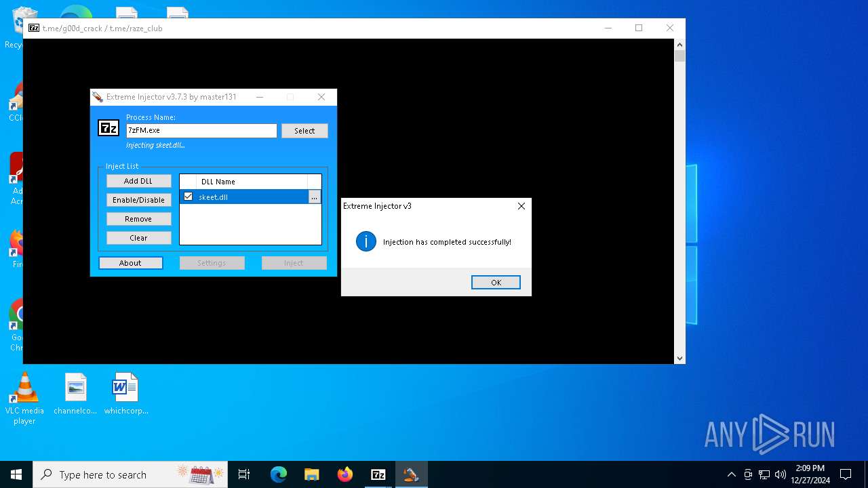Select the Recycle Bin desktop icon
Image resolution: width=868 pixels, height=488 pixels.
[14, 28]
